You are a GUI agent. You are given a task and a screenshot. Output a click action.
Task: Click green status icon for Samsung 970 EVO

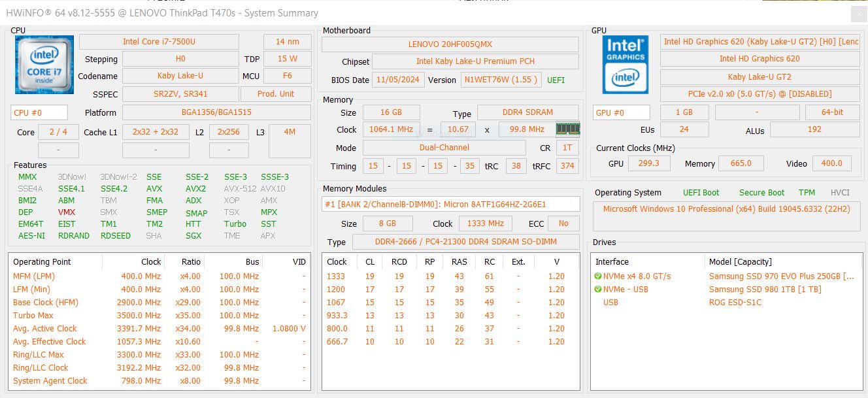[x=598, y=276]
